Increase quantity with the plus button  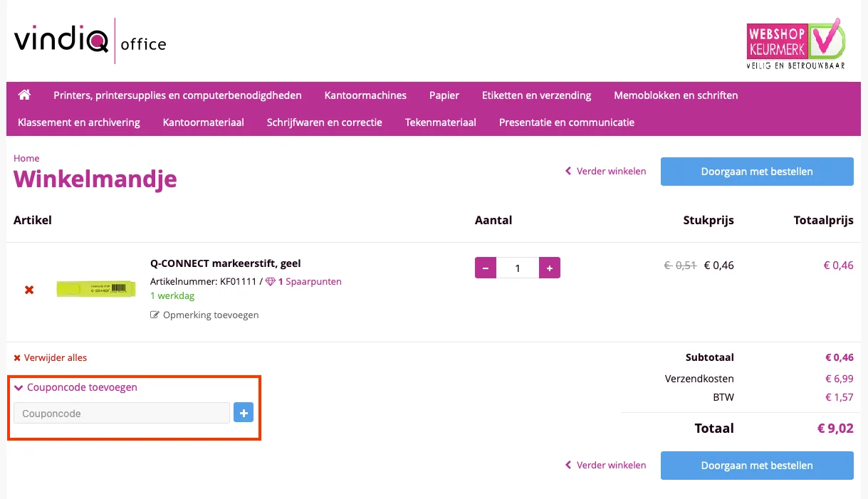coord(550,268)
